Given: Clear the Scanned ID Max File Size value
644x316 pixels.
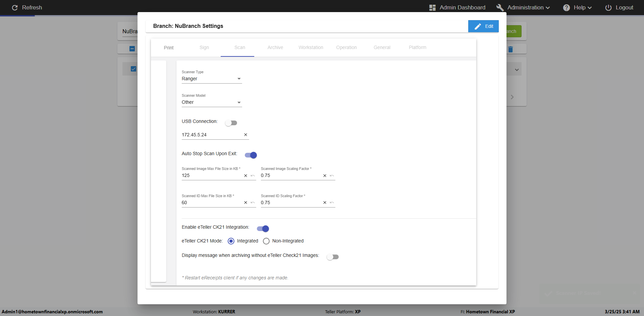Looking at the screenshot, I should (246, 203).
